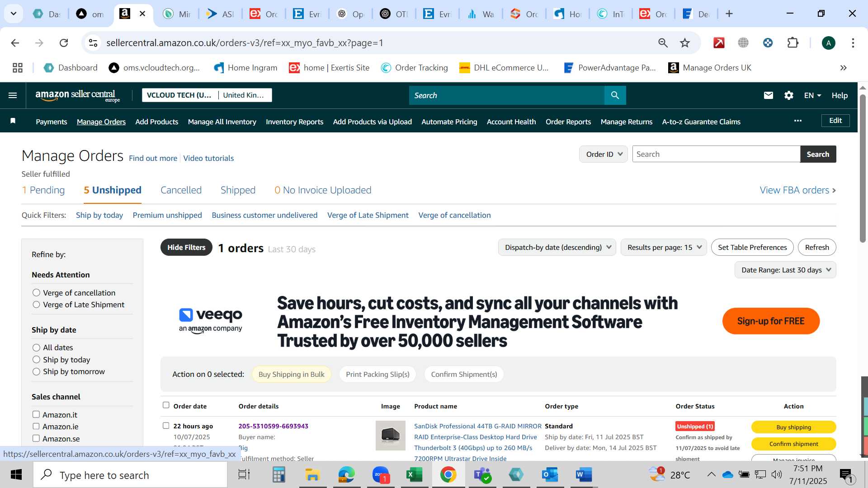Tick the select-all orders header checkbox
Image resolution: width=868 pixels, height=488 pixels.
click(166, 405)
